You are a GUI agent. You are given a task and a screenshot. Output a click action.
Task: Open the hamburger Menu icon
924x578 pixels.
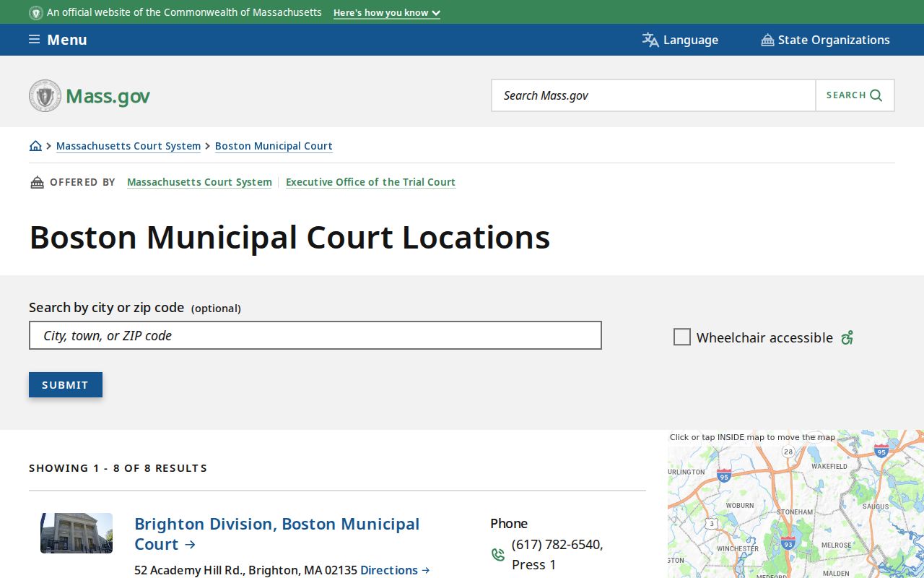pyautogui.click(x=34, y=39)
